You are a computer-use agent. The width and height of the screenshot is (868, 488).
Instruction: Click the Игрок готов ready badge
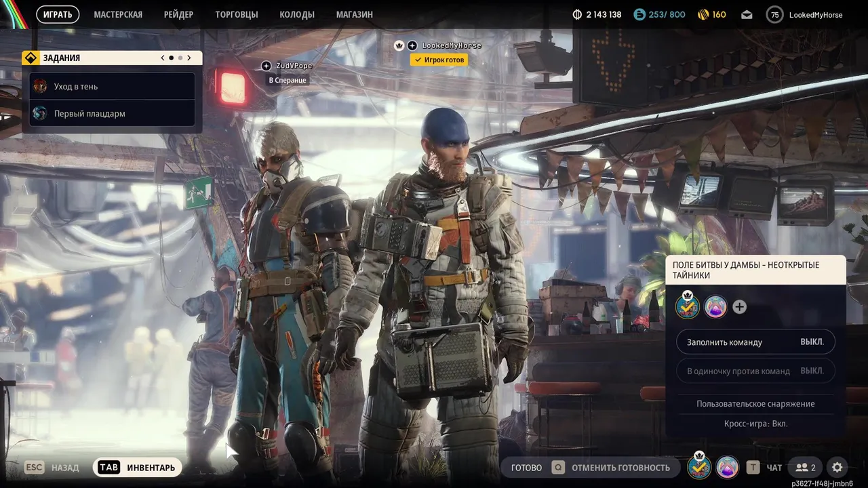pos(439,60)
